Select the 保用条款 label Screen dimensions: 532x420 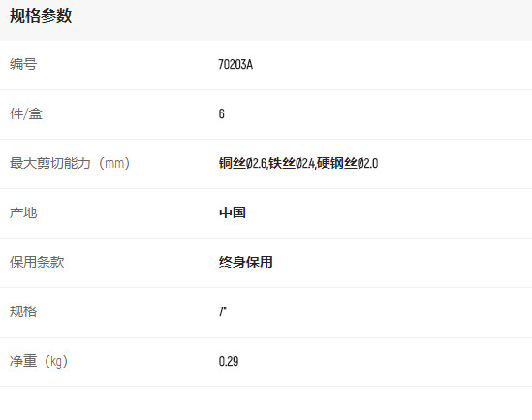click(37, 262)
